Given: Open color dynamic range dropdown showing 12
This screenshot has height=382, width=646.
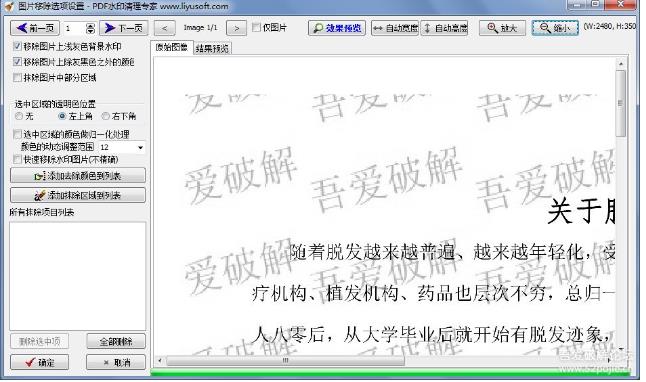Looking at the screenshot, I should [122, 147].
